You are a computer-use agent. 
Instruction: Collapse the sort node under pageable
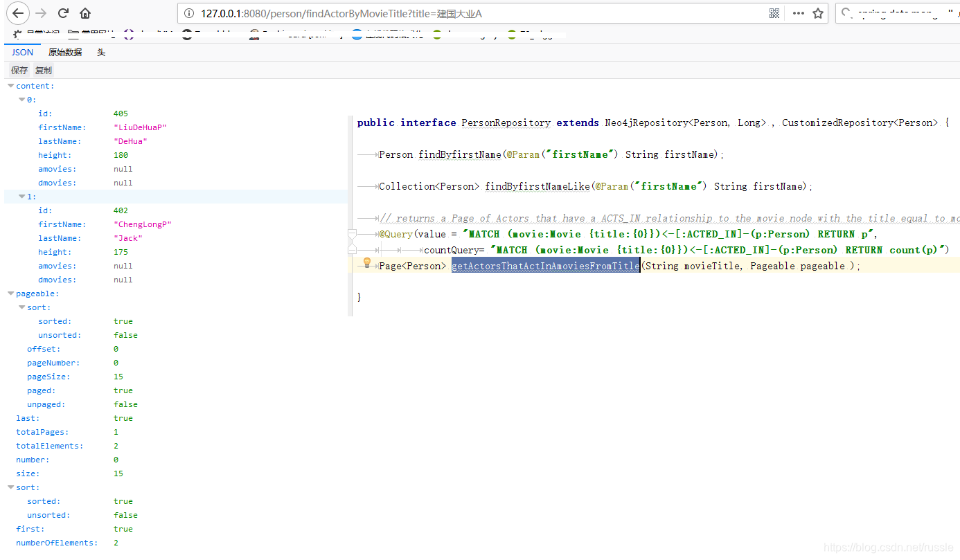[x=21, y=307]
